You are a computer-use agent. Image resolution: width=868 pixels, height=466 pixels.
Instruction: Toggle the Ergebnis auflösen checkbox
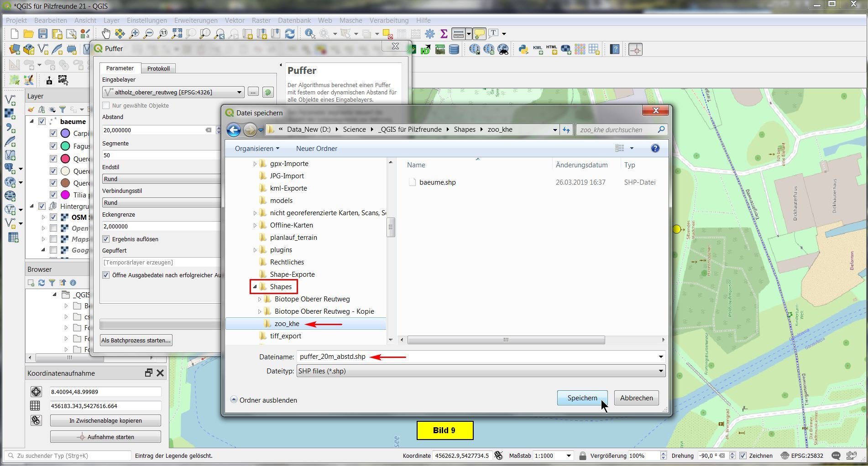106,239
